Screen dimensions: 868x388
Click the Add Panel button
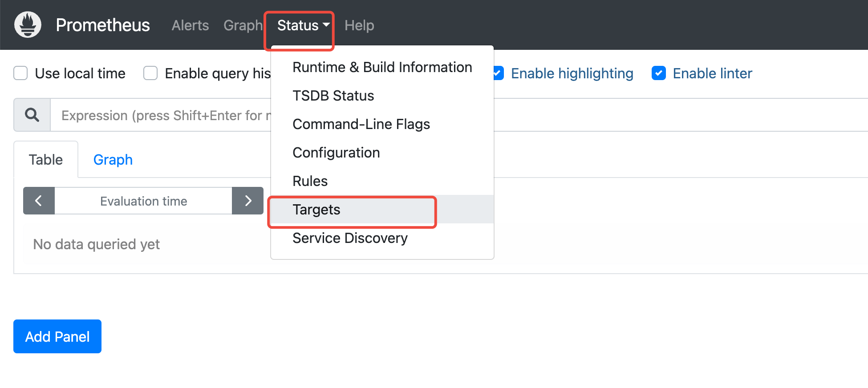point(57,336)
